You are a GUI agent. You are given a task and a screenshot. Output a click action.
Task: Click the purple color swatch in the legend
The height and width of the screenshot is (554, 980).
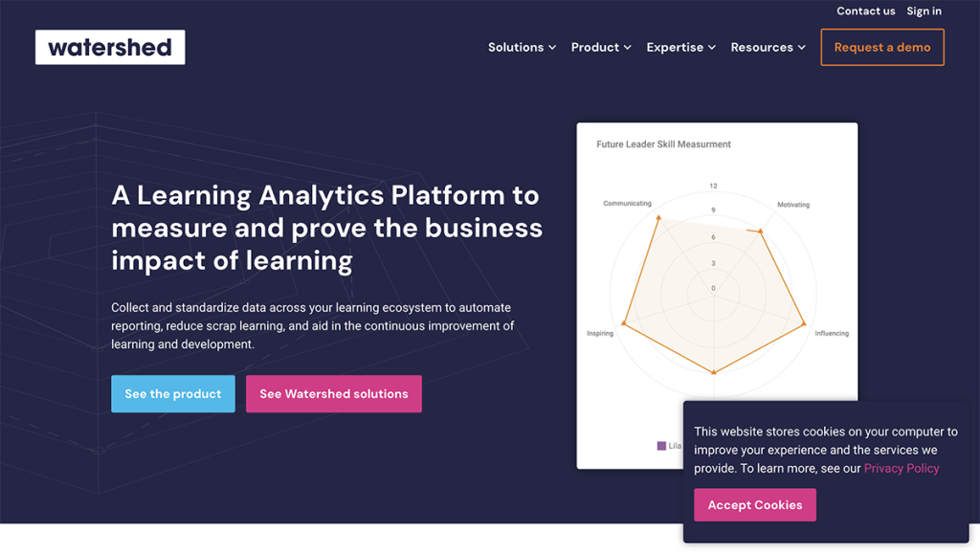point(661,446)
